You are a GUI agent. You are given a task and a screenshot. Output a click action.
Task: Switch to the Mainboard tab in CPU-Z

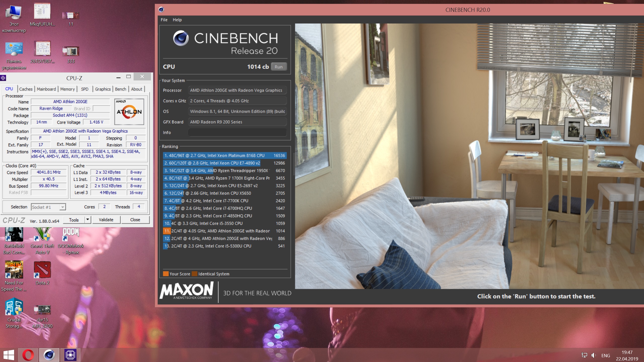click(46, 89)
